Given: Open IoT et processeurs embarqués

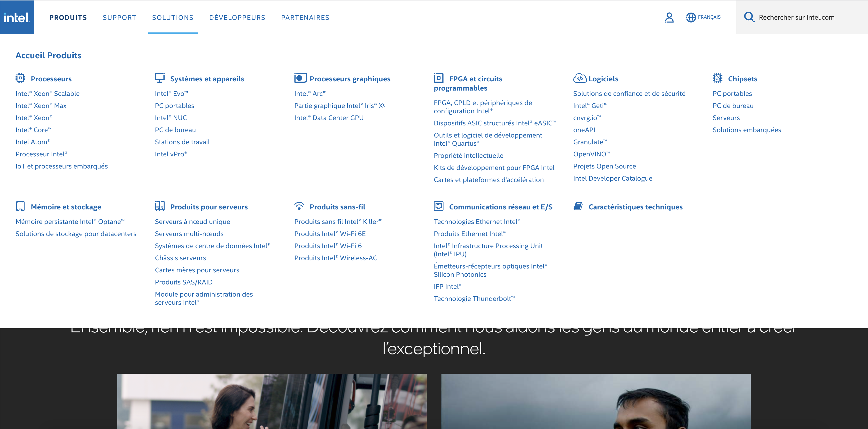Looking at the screenshot, I should click(x=62, y=166).
